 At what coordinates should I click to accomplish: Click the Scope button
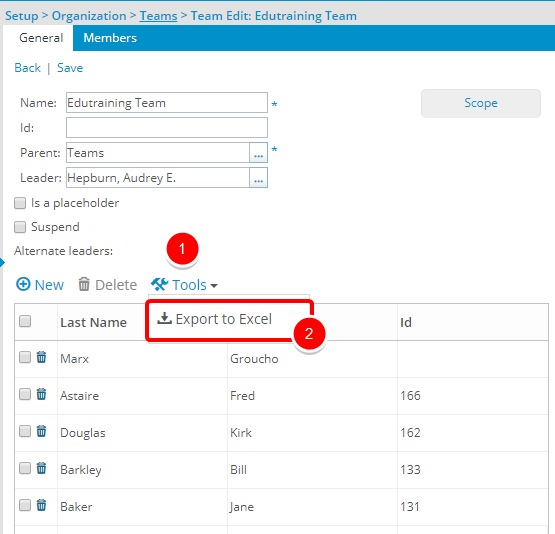coord(481,103)
